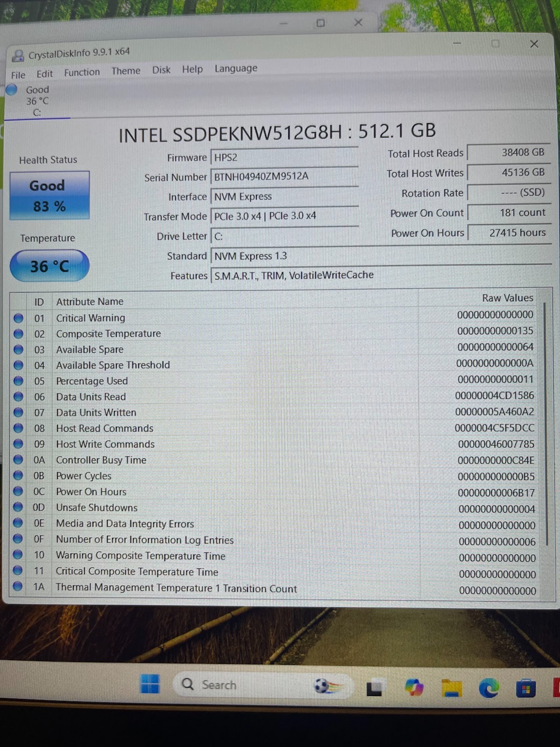Open the File menu
This screenshot has height=747, width=560.
tap(18, 75)
